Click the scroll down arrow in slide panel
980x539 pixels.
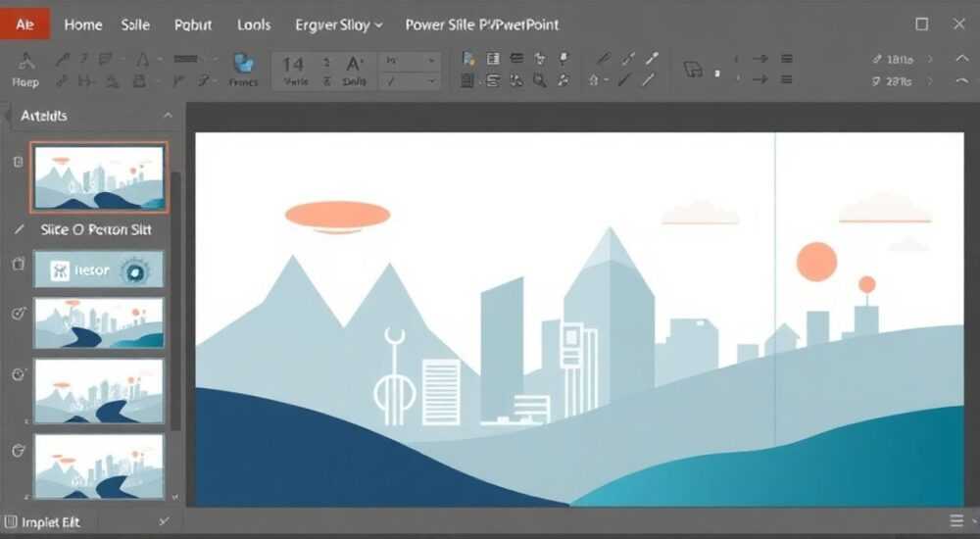[x=175, y=497]
